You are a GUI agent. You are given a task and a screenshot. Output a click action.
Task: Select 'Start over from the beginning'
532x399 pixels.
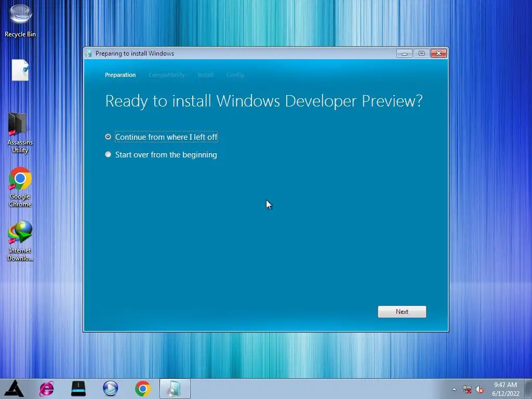161,155
